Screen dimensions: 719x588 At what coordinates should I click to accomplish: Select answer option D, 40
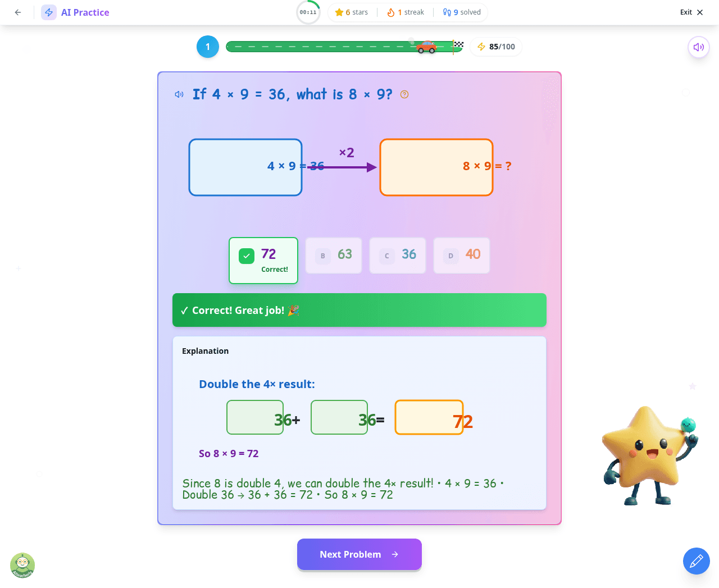coord(462,256)
